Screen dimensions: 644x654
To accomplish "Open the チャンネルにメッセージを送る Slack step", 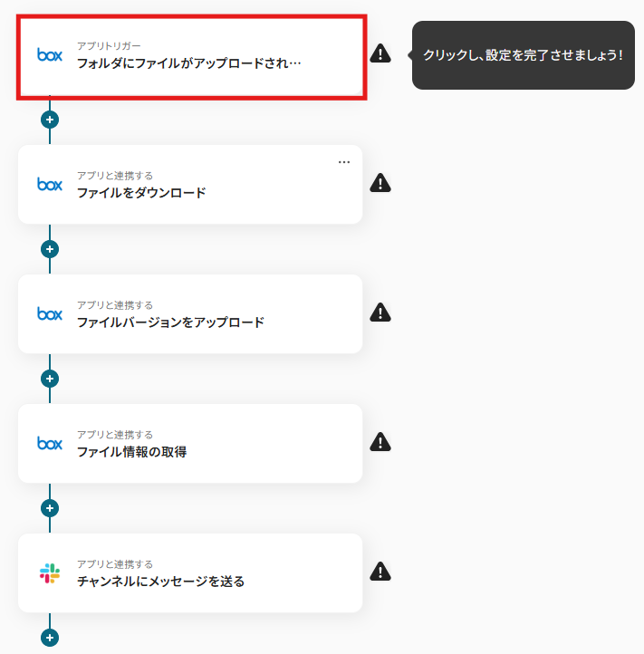I will [190, 573].
